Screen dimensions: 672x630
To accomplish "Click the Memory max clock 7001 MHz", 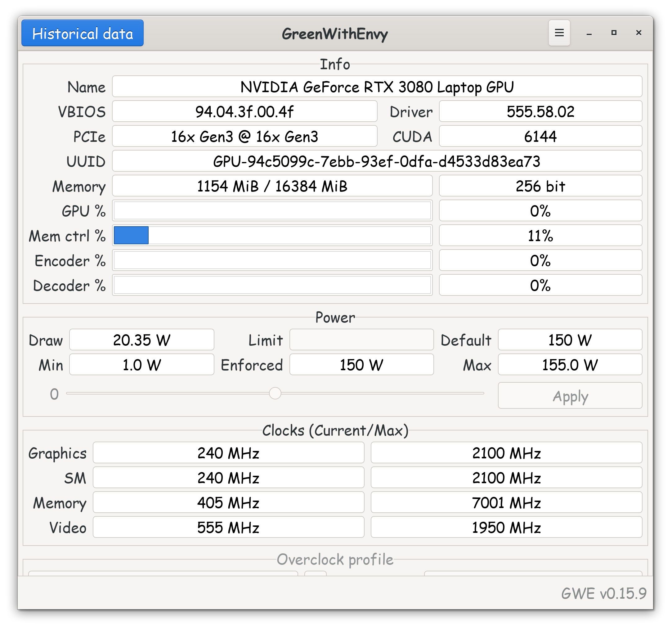I will click(506, 502).
